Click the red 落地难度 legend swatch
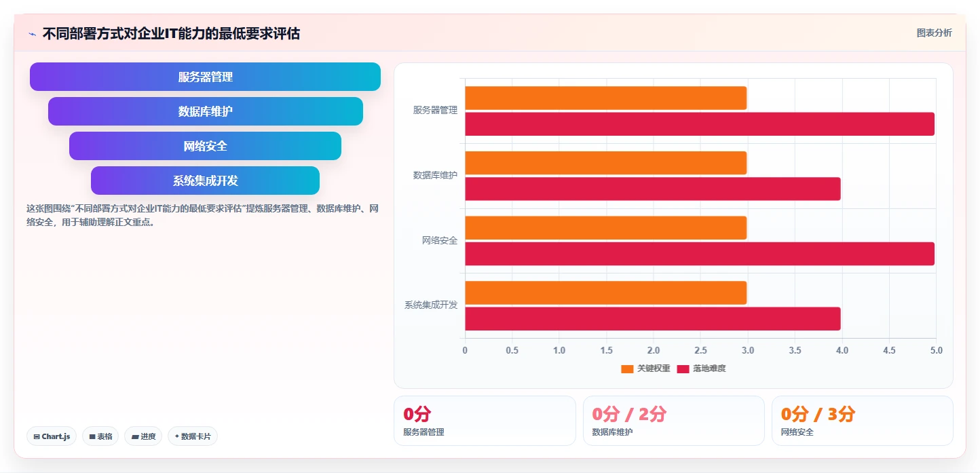Screen dimensions: 980x473 pyautogui.click(x=683, y=369)
